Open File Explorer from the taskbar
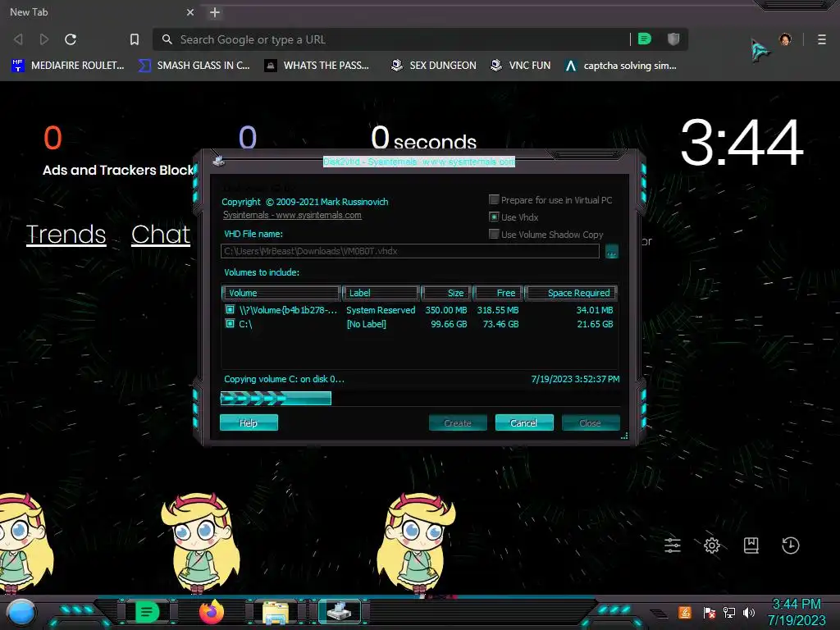840x630 pixels. 276,612
